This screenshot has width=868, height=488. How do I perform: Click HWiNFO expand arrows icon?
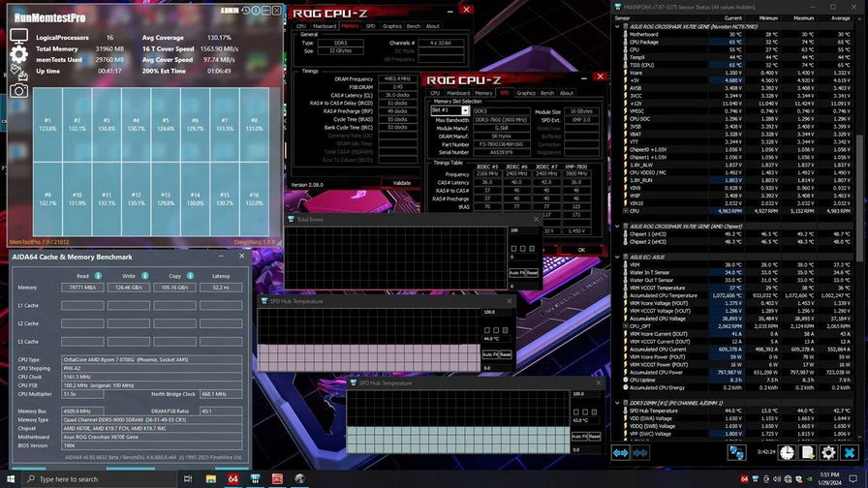(621, 452)
